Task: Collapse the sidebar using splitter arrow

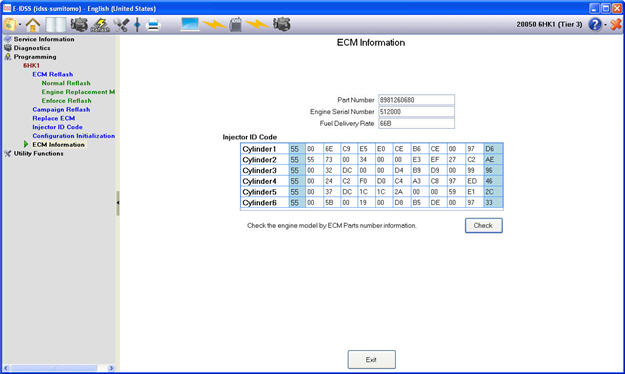Action: click(118, 203)
